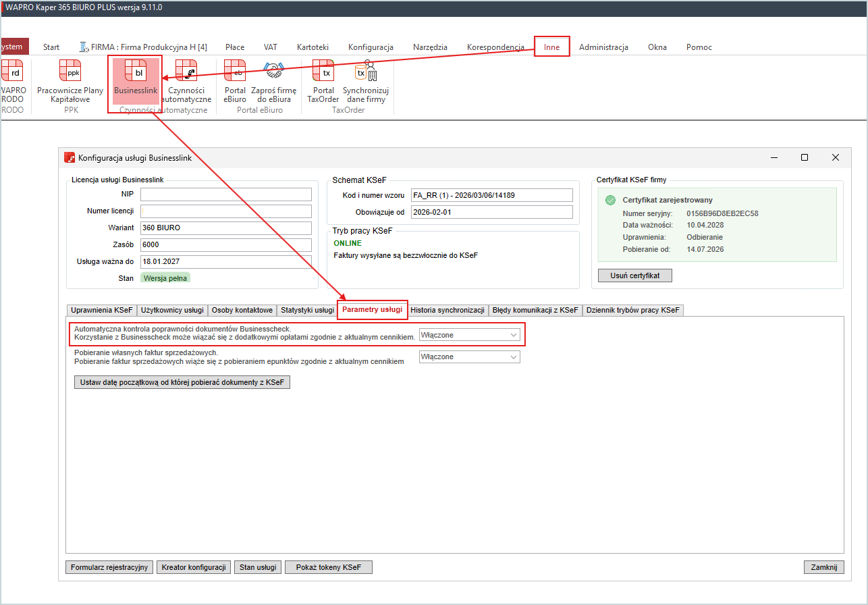Open the Administracja ribbon tab
868x605 pixels.
click(603, 47)
